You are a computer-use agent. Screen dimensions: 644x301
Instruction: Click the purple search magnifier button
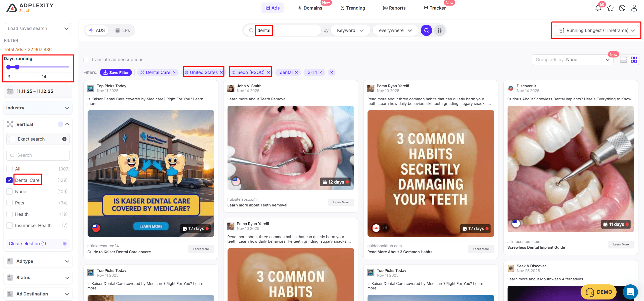coord(426,30)
